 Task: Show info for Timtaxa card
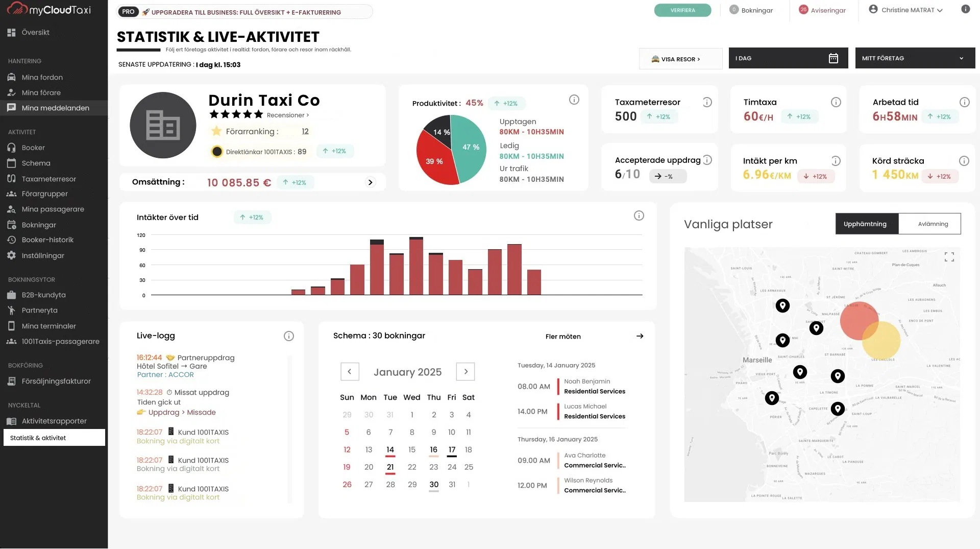[836, 102]
